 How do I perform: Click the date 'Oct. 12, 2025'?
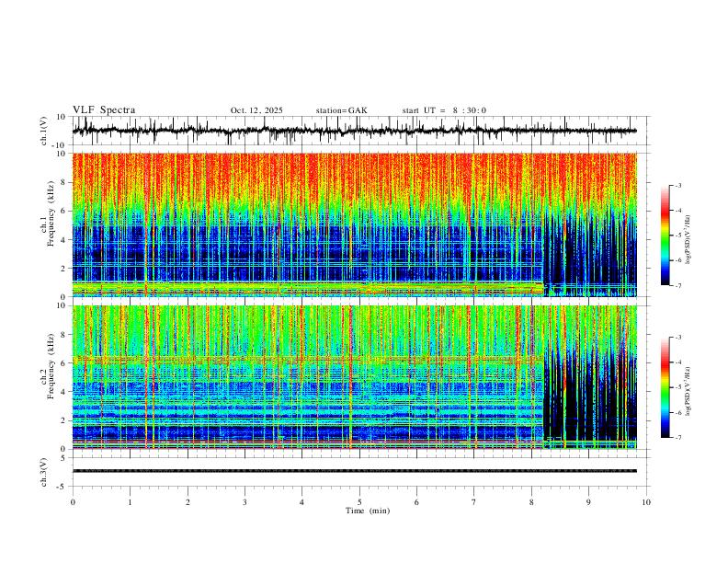pyautogui.click(x=256, y=110)
